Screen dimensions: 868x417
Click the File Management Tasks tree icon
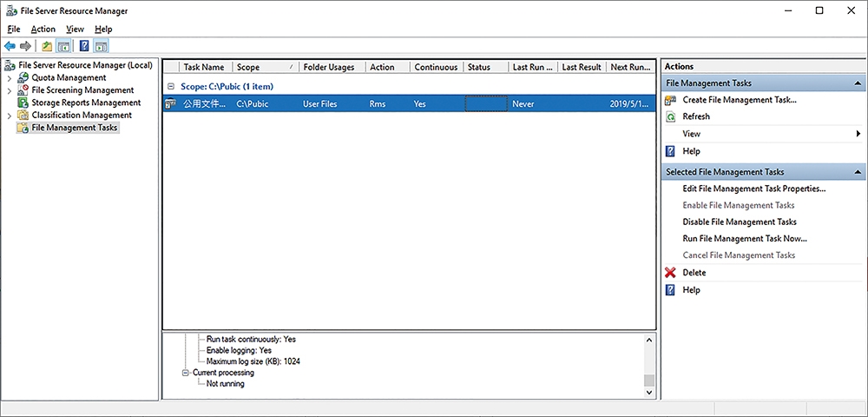point(23,128)
